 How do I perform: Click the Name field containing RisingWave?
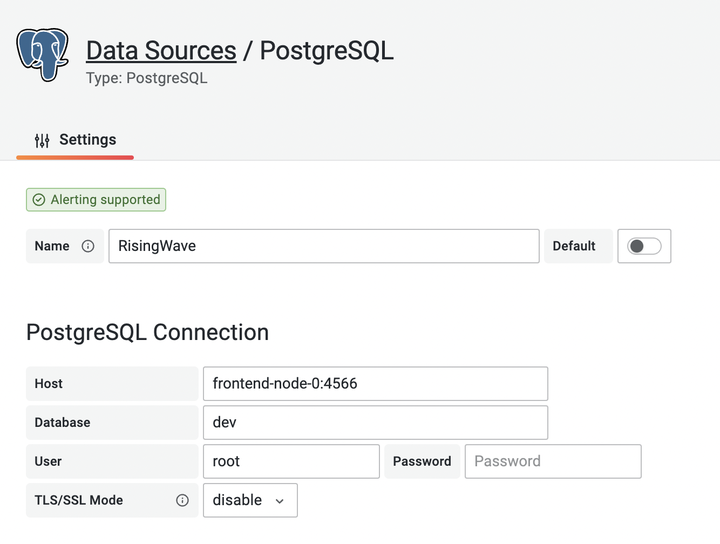point(323,246)
